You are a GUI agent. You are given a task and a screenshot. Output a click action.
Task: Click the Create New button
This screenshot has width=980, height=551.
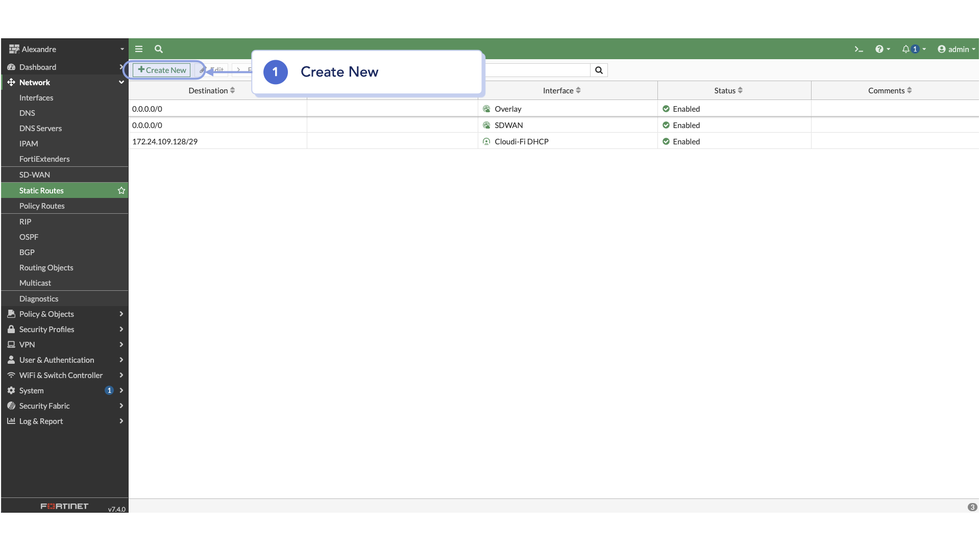[162, 70]
